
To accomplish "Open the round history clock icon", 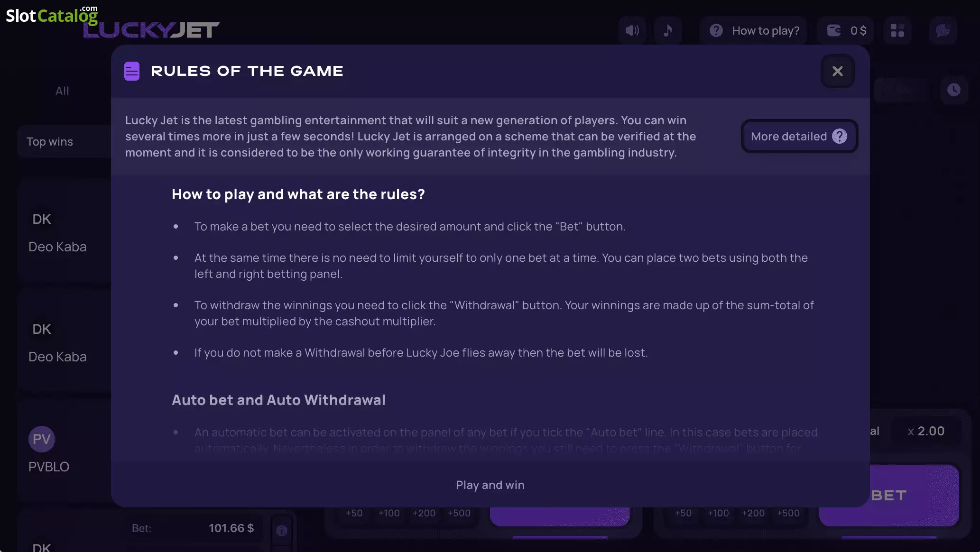I will click(x=954, y=90).
